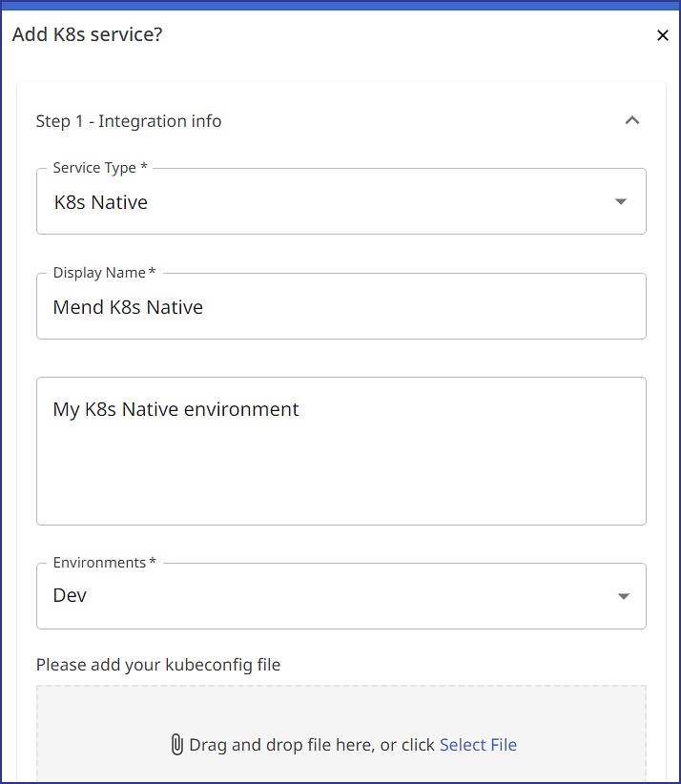681x784 pixels.
Task: Click the Step 1 - Integration info header
Action: pyautogui.click(x=129, y=121)
